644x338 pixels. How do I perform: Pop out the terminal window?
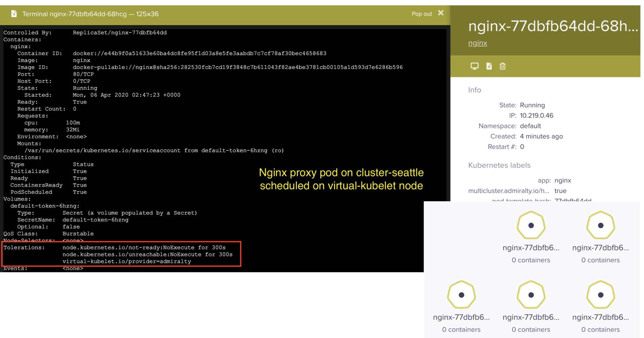click(422, 14)
